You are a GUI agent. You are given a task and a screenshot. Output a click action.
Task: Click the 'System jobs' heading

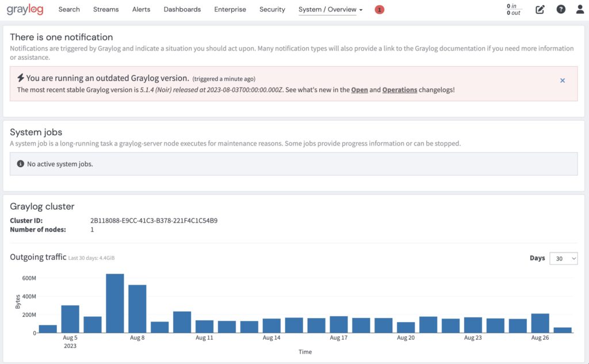click(36, 132)
